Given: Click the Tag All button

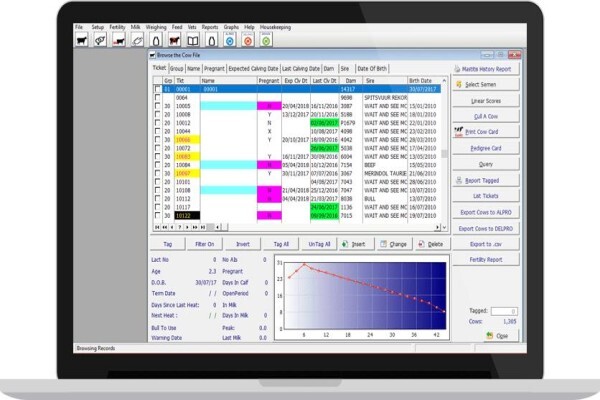Looking at the screenshot, I should pos(281,244).
